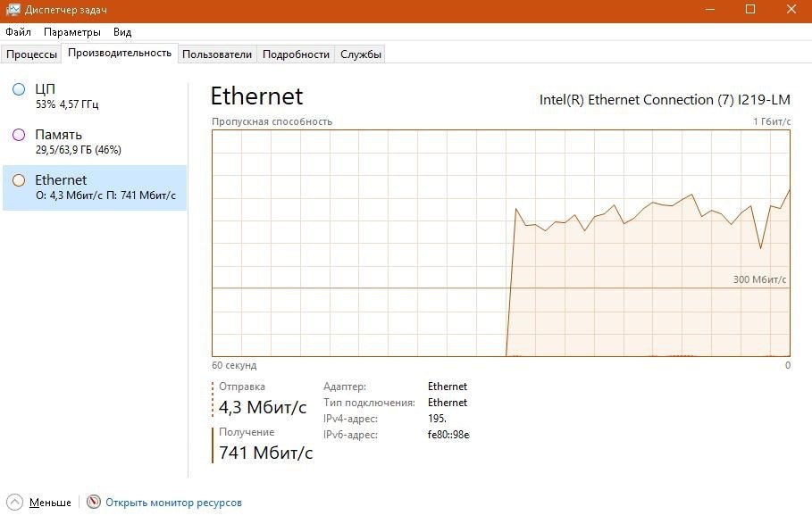Image resolution: width=812 pixels, height=524 pixels.
Task: Open the Открыть монитор ресурсов link
Action: click(x=173, y=503)
